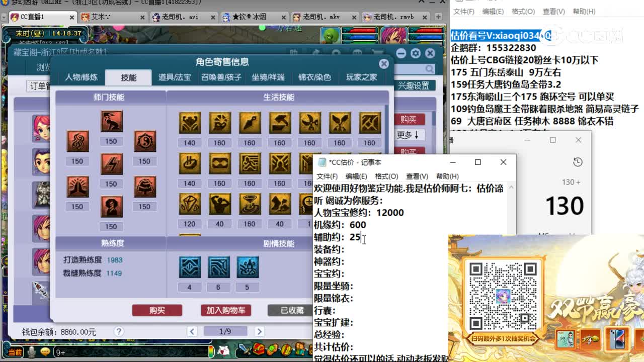Click the story skill icon with level 6

[218, 267]
